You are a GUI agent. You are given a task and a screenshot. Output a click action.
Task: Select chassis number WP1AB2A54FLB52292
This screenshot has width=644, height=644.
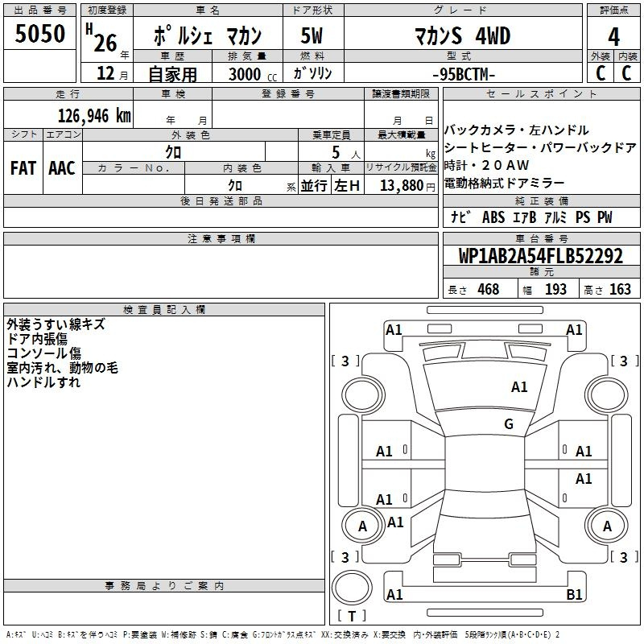[x=541, y=255]
